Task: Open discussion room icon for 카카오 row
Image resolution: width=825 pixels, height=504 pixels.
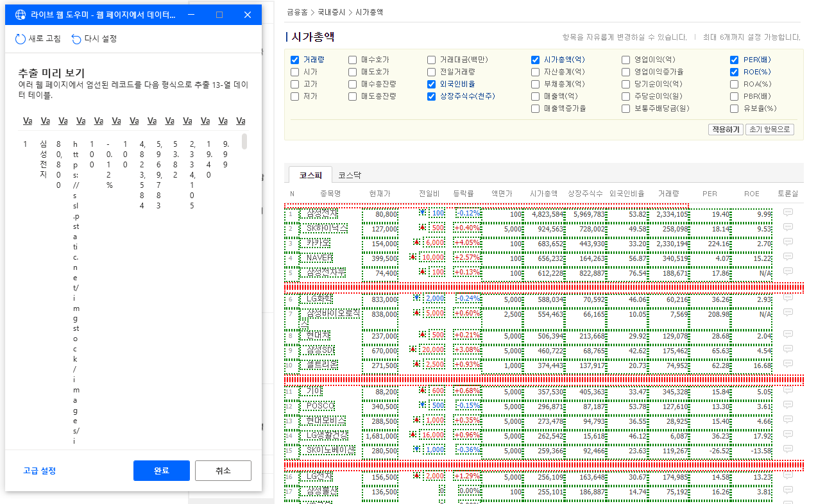Action: click(x=788, y=242)
